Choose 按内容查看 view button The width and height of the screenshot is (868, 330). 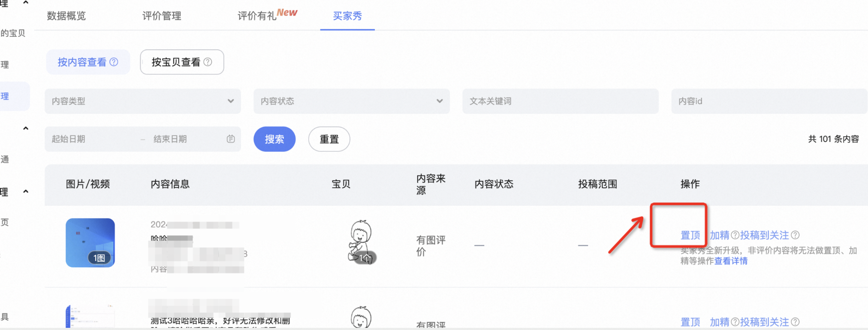(x=88, y=62)
